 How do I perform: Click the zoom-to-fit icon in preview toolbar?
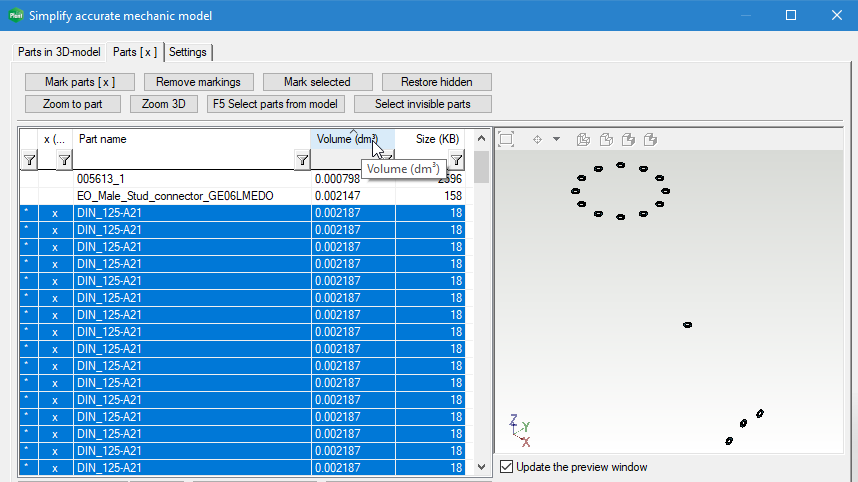pyautogui.click(x=506, y=139)
